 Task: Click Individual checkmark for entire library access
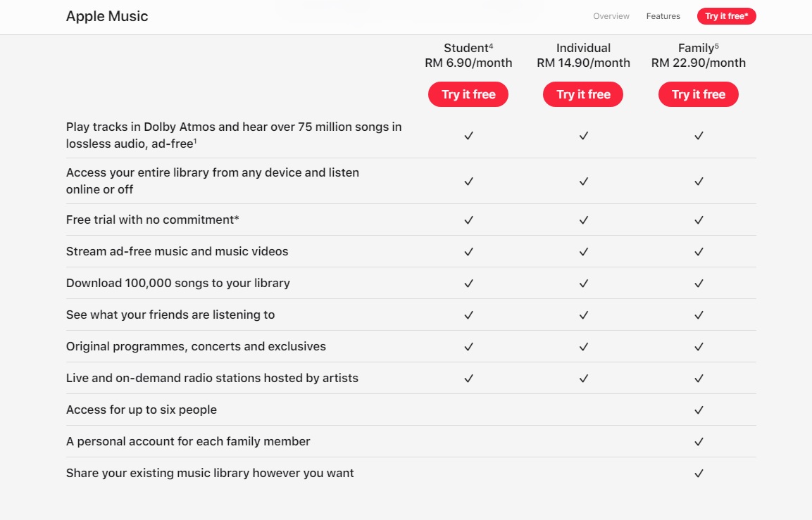tap(584, 181)
